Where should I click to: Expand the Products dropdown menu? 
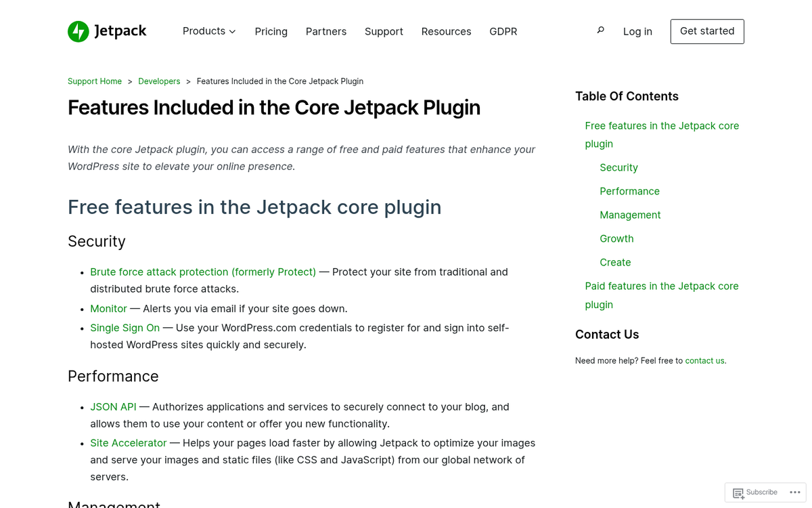tap(209, 31)
